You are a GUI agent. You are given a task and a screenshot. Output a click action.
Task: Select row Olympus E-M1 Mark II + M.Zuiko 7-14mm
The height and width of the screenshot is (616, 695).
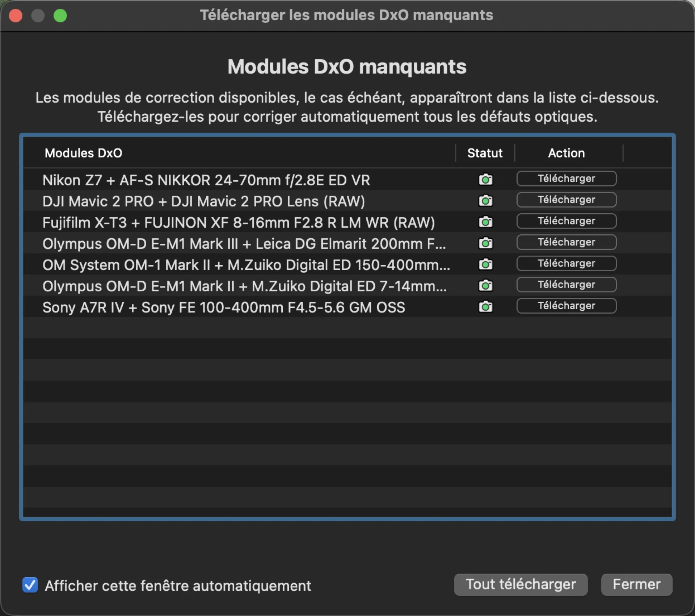click(x=347, y=285)
